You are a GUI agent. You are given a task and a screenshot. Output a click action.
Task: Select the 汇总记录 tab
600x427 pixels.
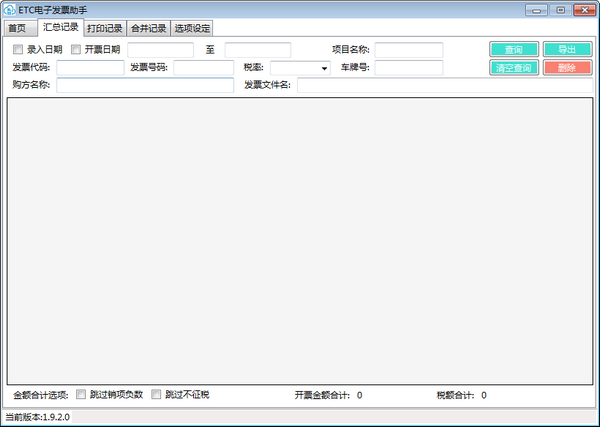pos(61,27)
